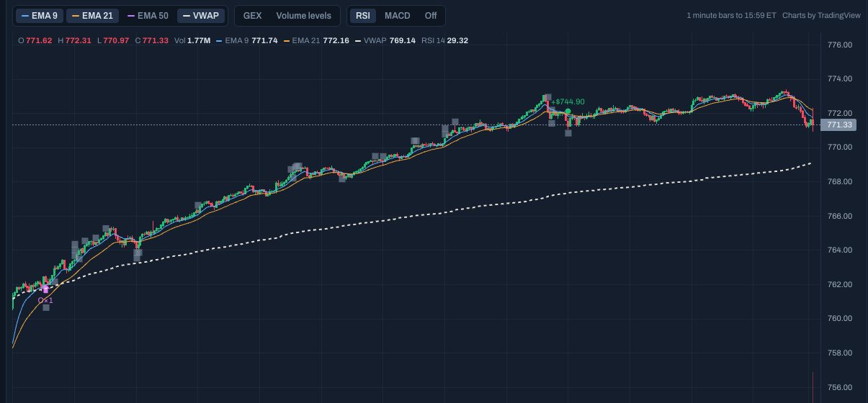Viewport: 868px width, 403px height.
Task: Click the high price value 772.31
Action: (x=78, y=40)
